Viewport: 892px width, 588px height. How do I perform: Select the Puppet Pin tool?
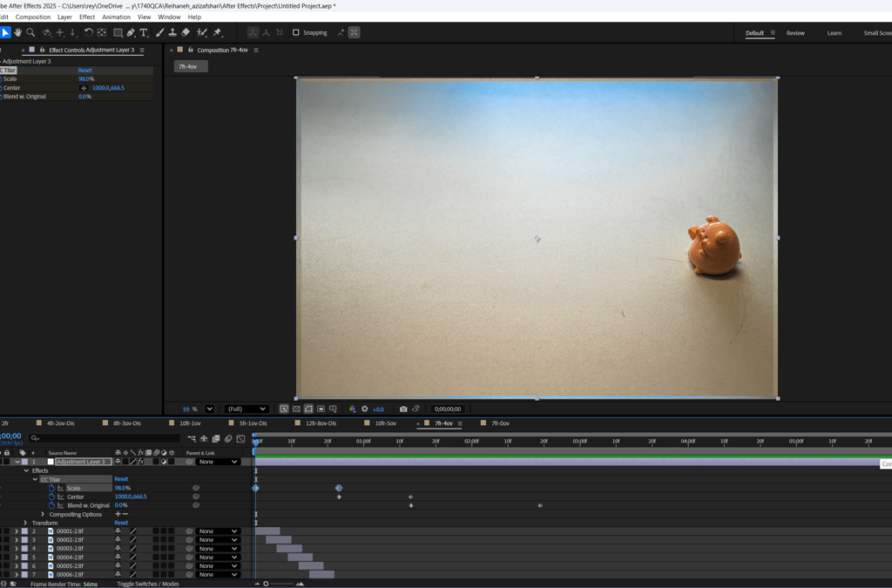[217, 32]
